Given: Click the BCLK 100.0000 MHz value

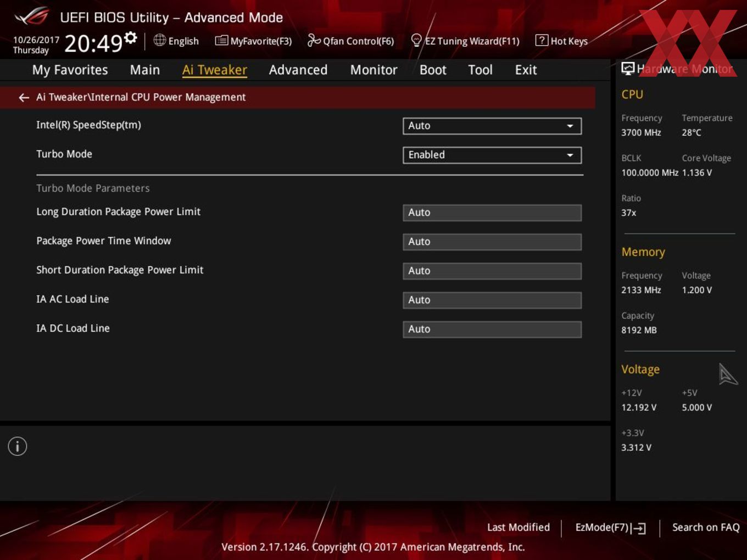Looking at the screenshot, I should tap(650, 172).
